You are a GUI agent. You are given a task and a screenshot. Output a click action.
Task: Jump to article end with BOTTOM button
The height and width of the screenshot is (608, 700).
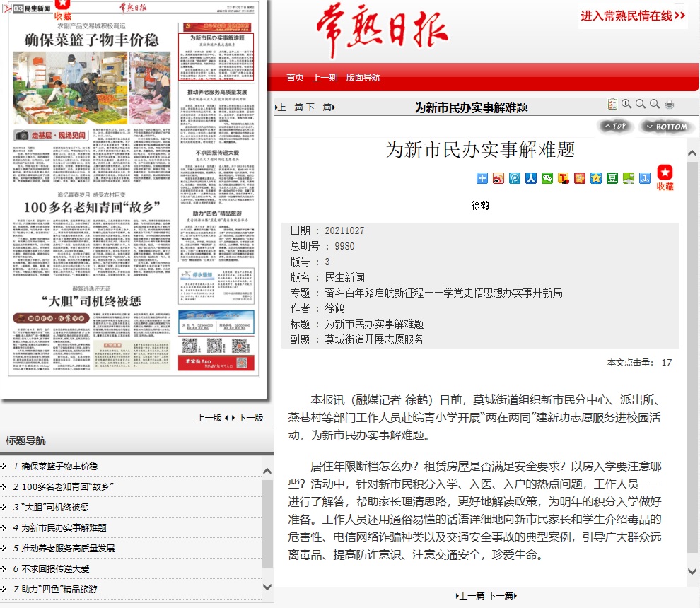[667, 127]
